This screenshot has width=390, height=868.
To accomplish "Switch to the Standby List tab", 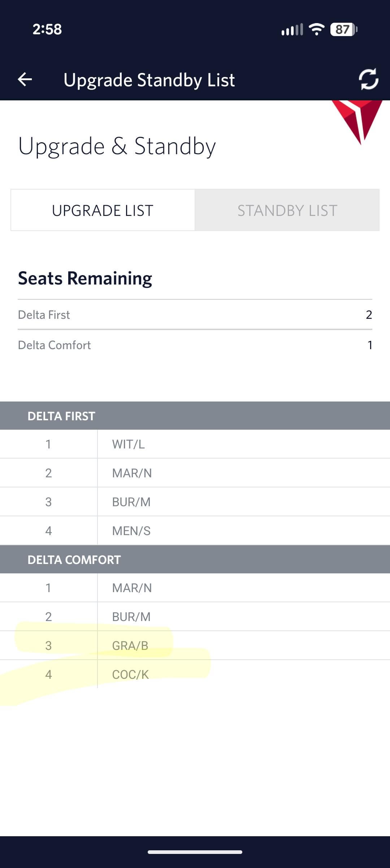I will pos(287,210).
